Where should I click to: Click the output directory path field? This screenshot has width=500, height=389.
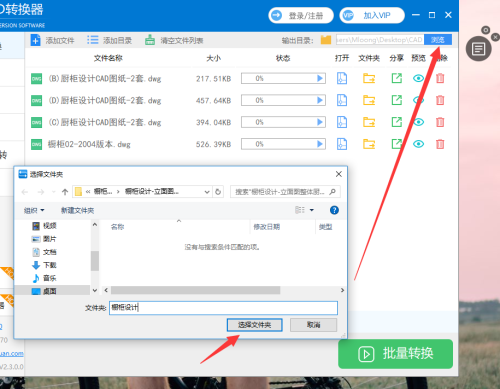(380, 40)
